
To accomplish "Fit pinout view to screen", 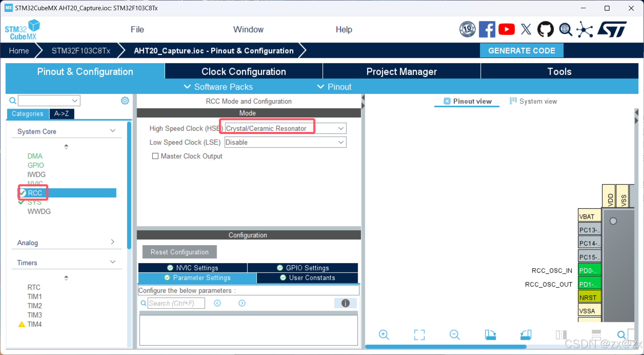I will [x=419, y=335].
